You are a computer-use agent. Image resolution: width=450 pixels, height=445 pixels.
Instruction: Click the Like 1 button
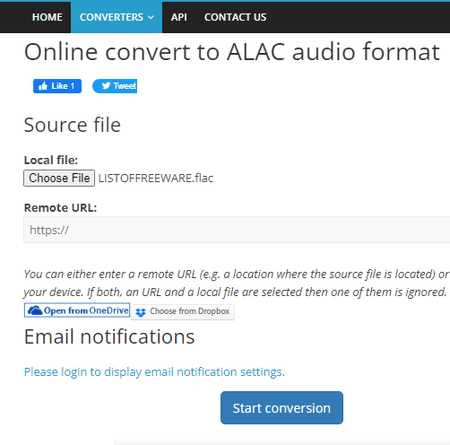tap(57, 86)
